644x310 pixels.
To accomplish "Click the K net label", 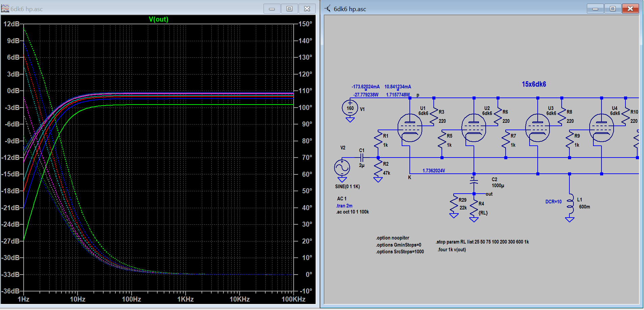I will [409, 177].
